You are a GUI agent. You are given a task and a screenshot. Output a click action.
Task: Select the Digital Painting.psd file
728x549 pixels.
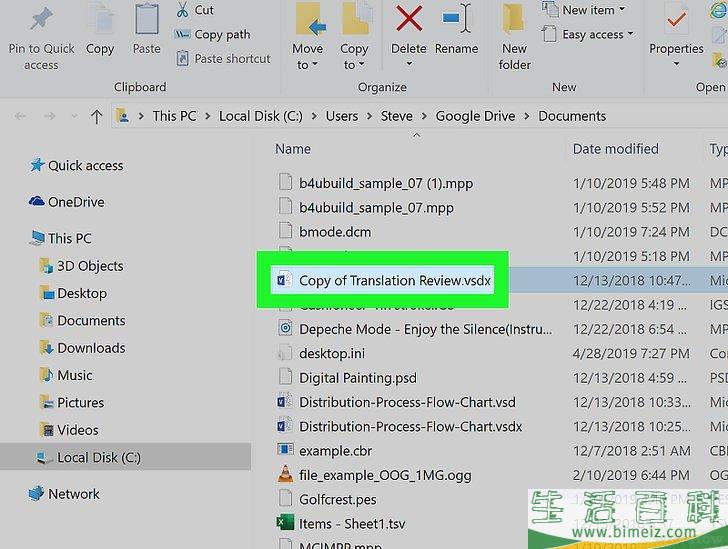pyautogui.click(x=357, y=378)
